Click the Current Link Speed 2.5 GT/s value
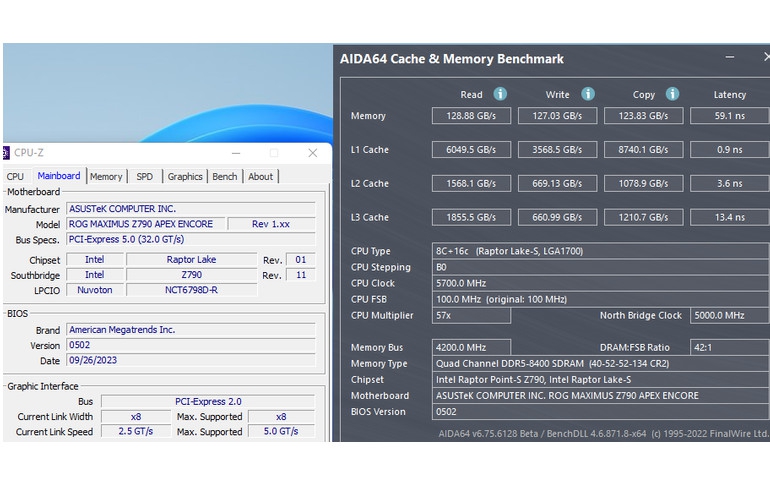Screen dimensions: 770x484 tap(136, 431)
